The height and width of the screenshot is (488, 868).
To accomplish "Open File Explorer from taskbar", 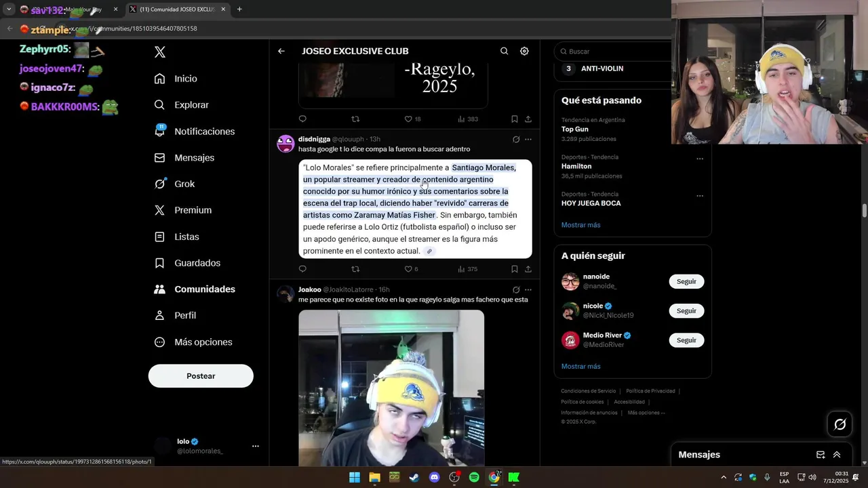I will point(374,477).
